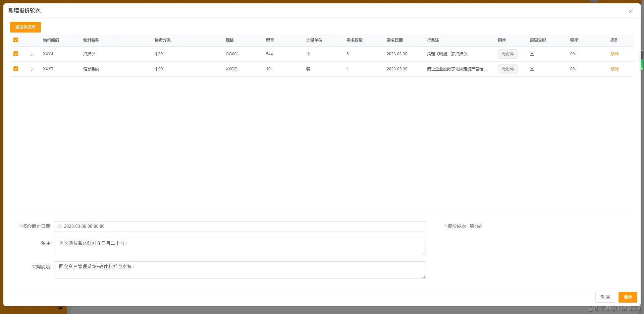
Task: Focus the 备注 text area
Action: pos(240,247)
